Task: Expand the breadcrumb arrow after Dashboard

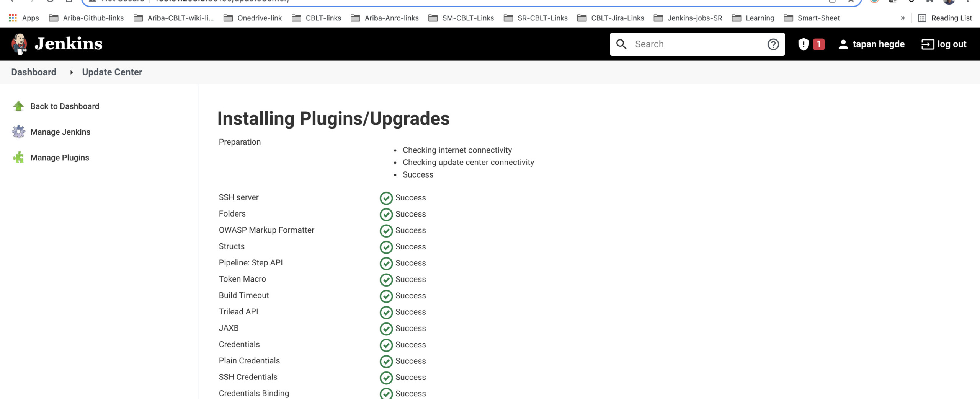Action: coord(71,72)
